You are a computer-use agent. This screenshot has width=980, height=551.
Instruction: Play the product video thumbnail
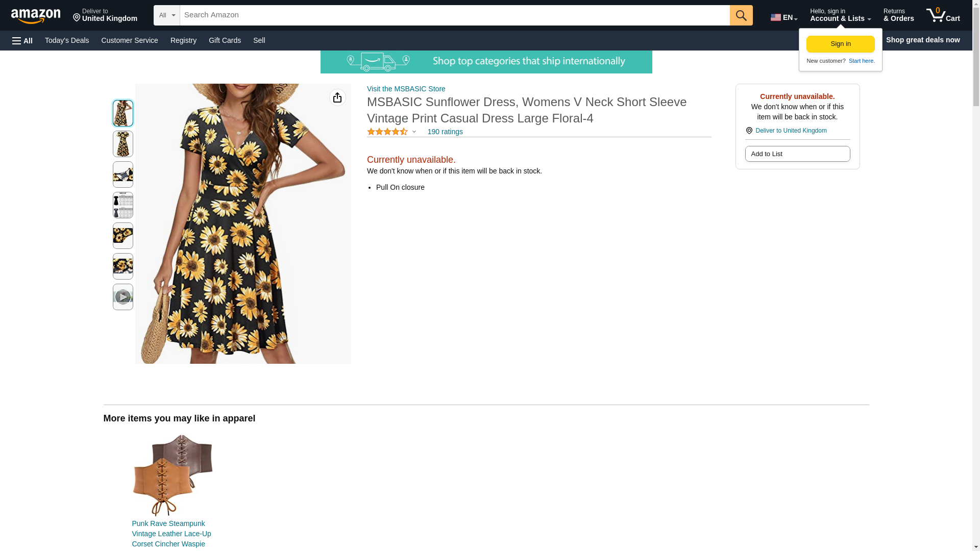122,297
